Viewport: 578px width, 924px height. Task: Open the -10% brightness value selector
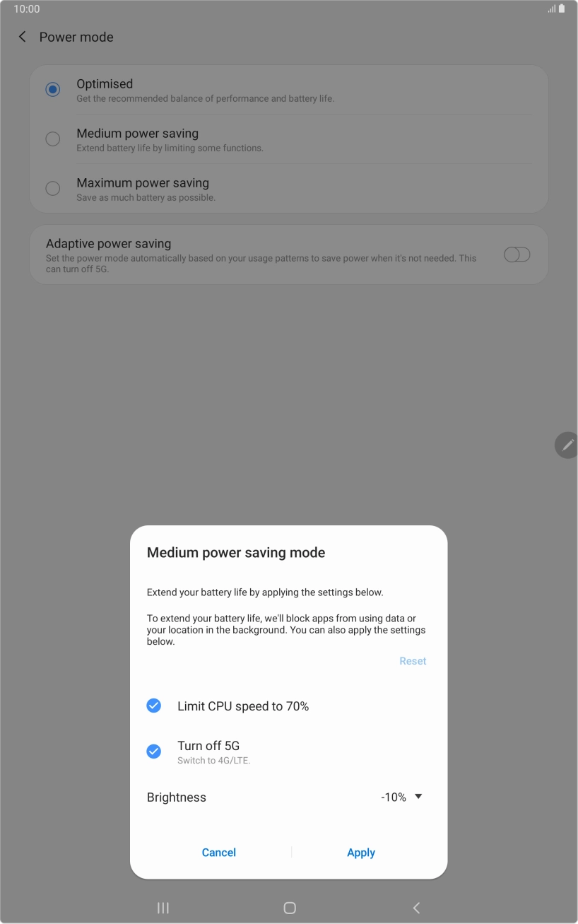click(394, 797)
